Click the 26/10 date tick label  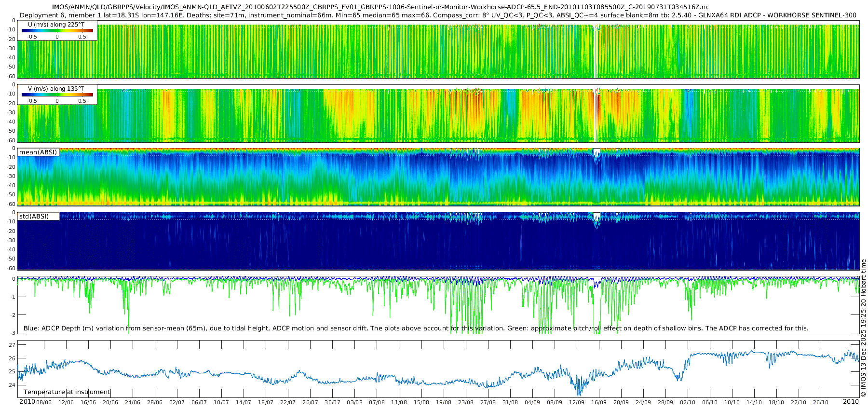point(821,402)
